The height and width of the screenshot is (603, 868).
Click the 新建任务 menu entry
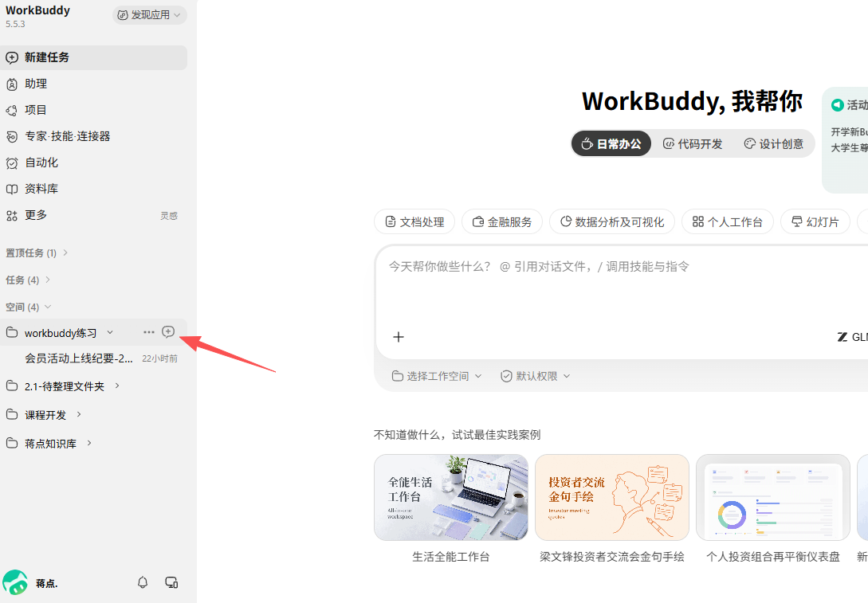pos(93,57)
